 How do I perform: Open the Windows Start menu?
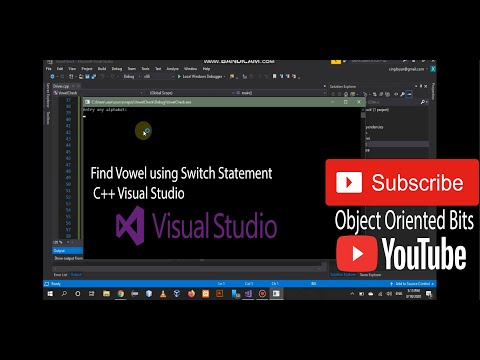50,294
